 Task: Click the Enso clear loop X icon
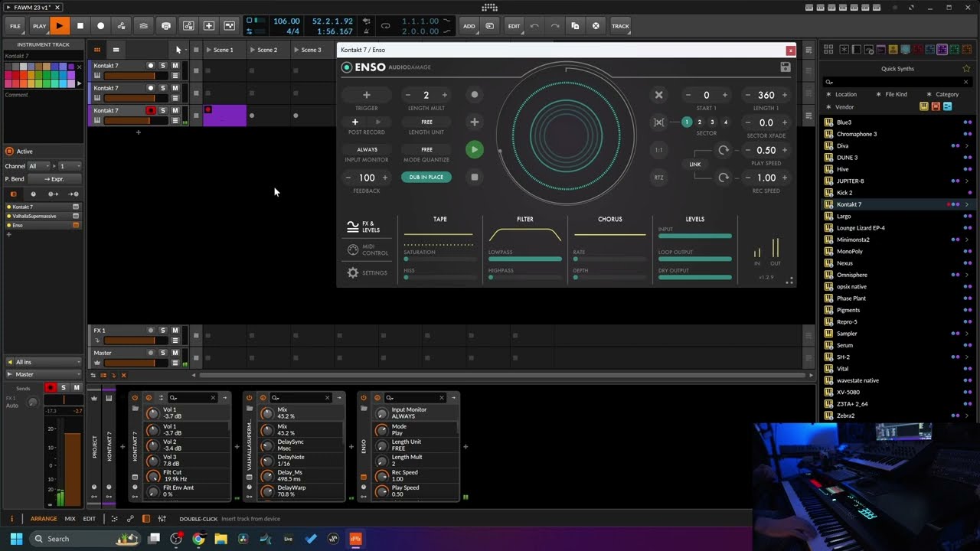(658, 95)
